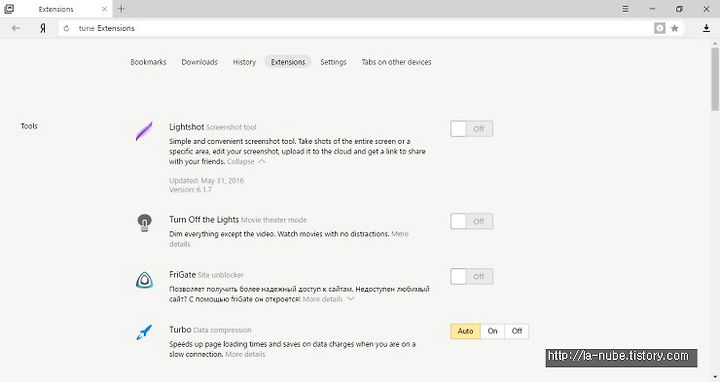Screen dimensions: 720x382
Task: Click the Lightshot feather icon
Action: 144,131
